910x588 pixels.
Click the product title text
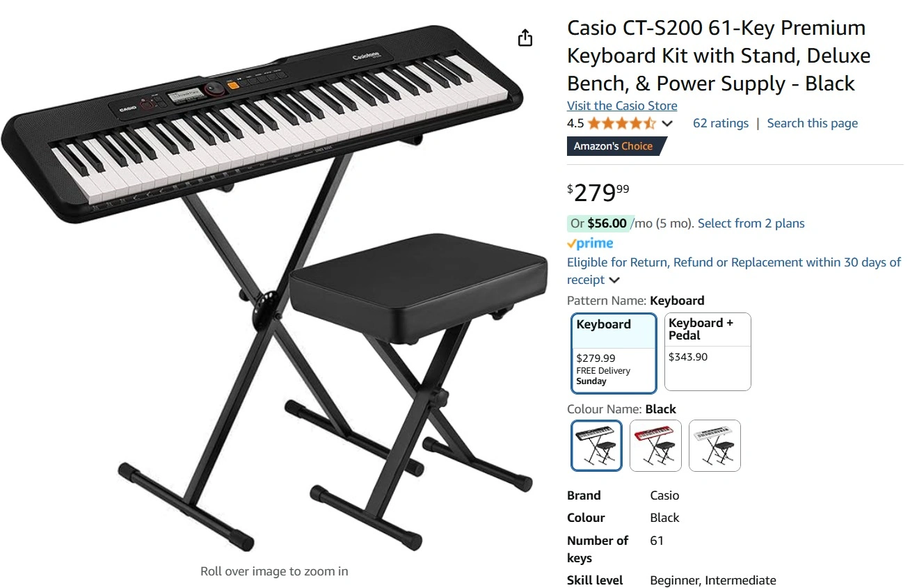(719, 56)
